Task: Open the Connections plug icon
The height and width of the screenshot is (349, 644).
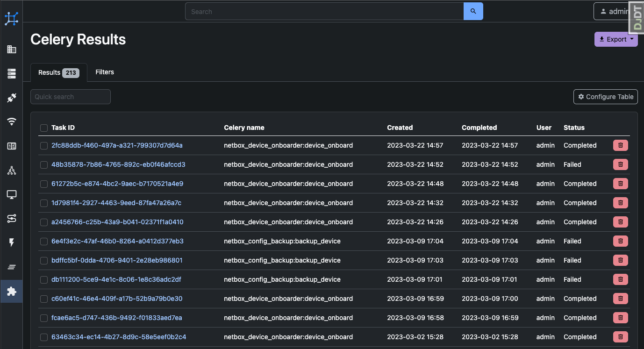Action: (x=12, y=98)
